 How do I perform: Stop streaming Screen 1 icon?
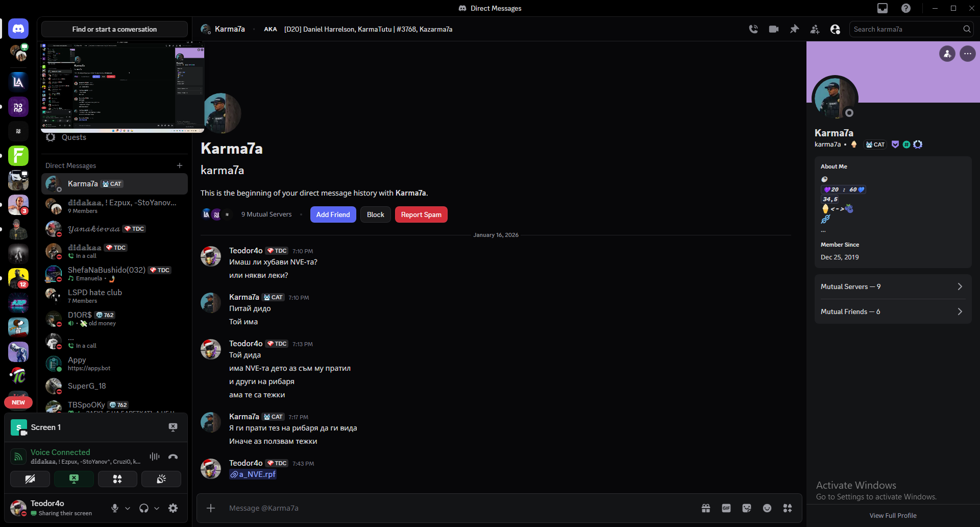(x=173, y=427)
